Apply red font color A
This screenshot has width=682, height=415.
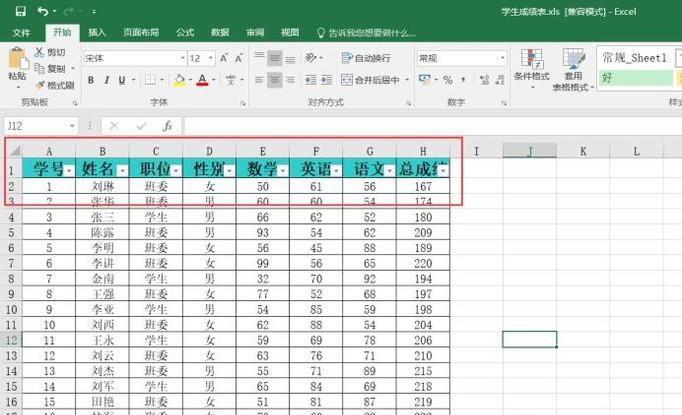pos(202,80)
